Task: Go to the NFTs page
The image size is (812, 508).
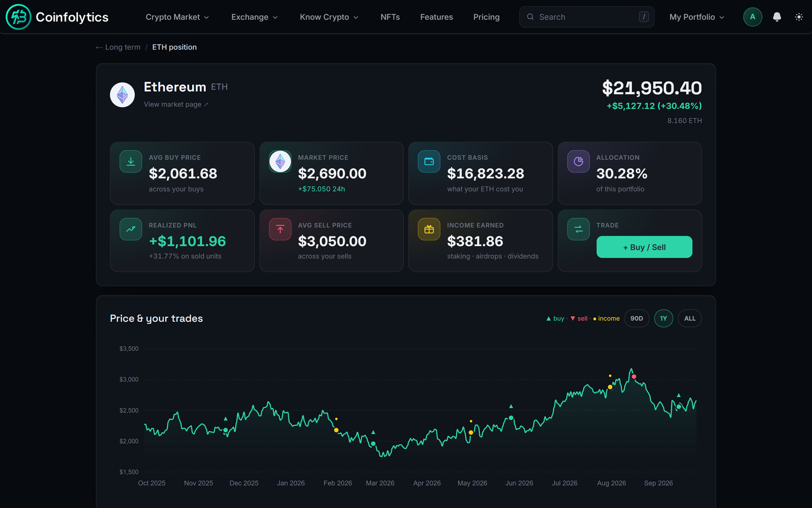Action: pyautogui.click(x=390, y=17)
